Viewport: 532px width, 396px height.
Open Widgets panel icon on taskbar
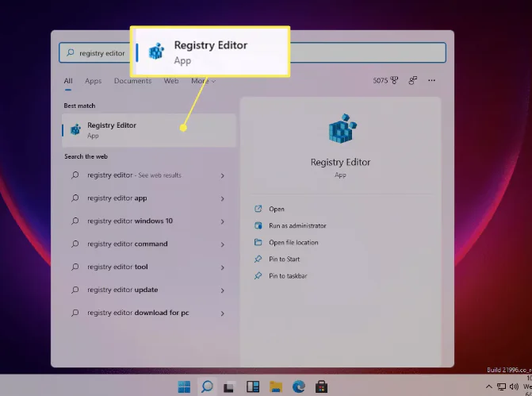[x=253, y=386]
